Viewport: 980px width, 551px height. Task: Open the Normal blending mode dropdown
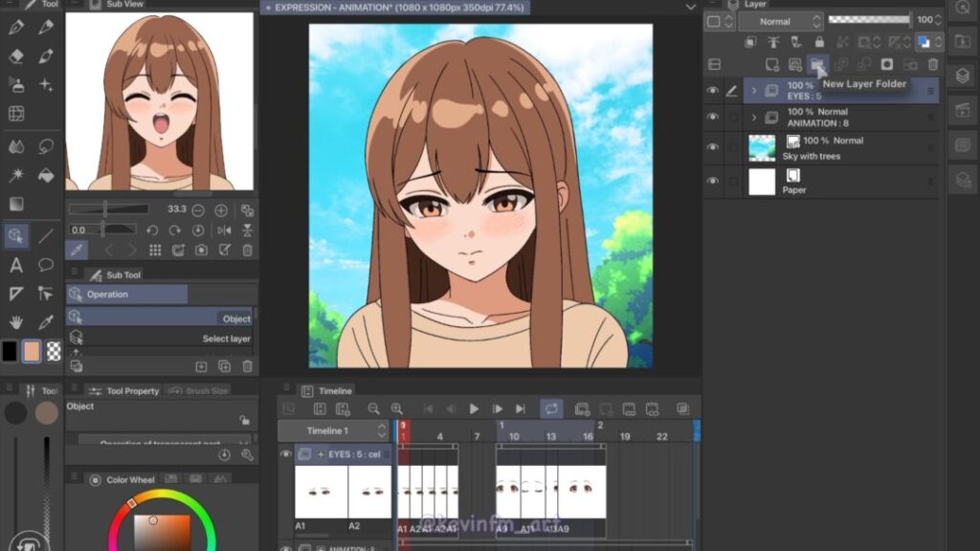[779, 21]
